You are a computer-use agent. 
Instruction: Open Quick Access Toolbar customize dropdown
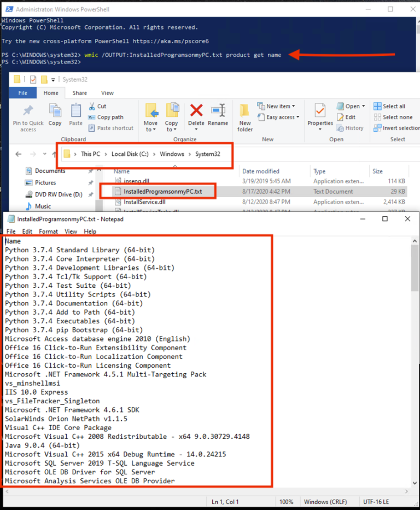pos(53,80)
